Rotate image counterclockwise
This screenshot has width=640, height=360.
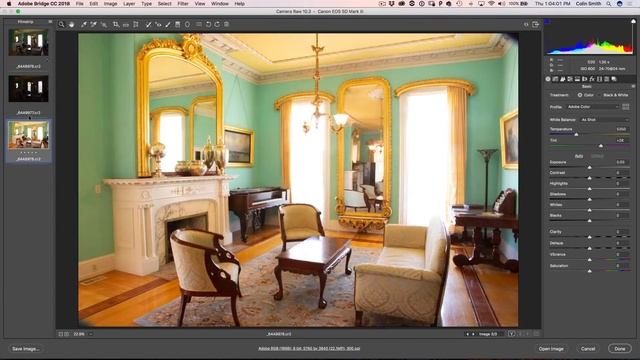tap(208, 24)
